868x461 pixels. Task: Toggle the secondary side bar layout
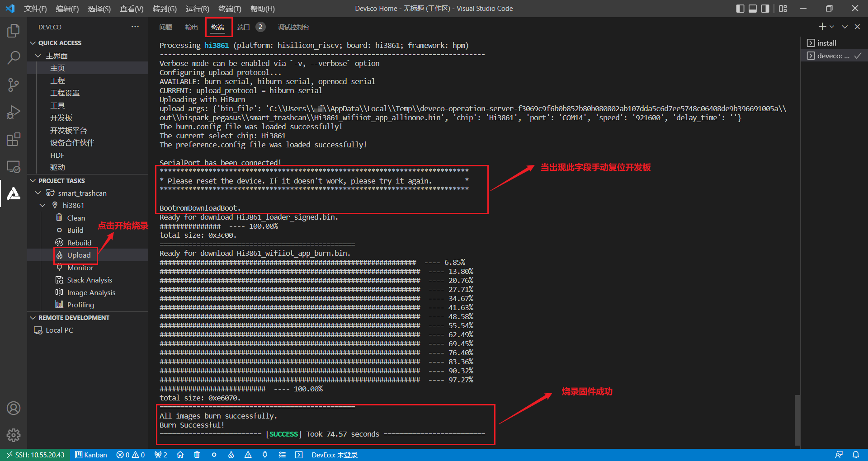click(765, 9)
